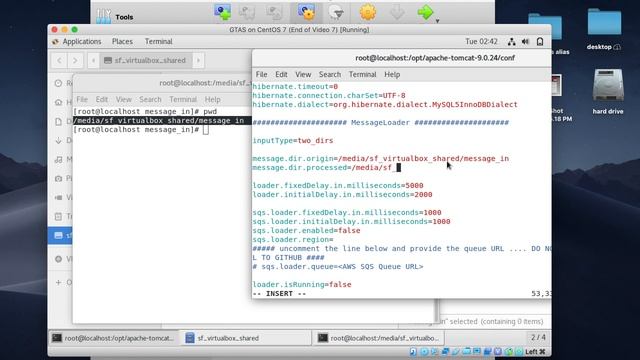Click the right path-scroll arrow in Files
The height and width of the screenshot is (360, 640).
(198, 60)
